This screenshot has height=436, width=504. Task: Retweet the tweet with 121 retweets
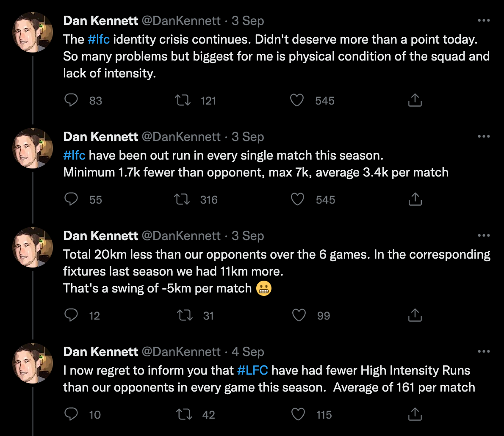pyautogui.click(x=183, y=100)
